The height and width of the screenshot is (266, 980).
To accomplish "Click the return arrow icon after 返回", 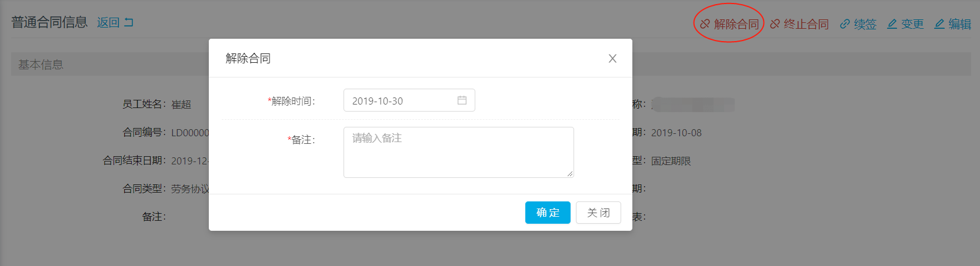I will coord(128,22).
